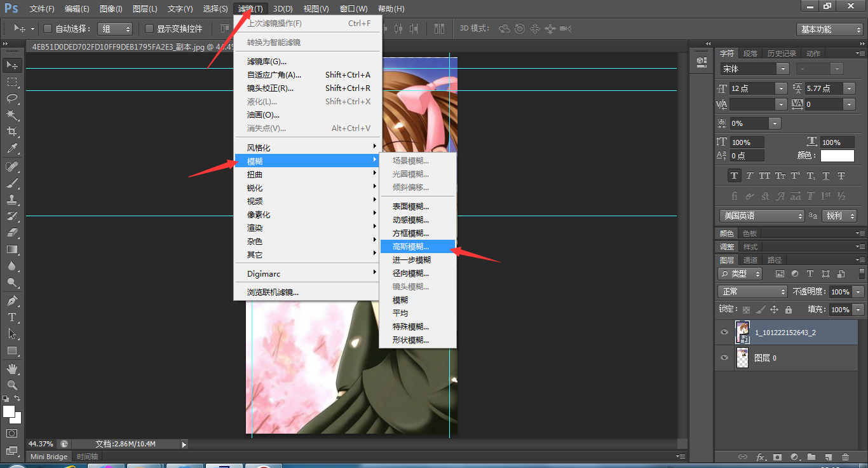Viewport: 868px width, 468px height.
Task: Open the 类型 layer filter dropdown
Action: coord(740,274)
